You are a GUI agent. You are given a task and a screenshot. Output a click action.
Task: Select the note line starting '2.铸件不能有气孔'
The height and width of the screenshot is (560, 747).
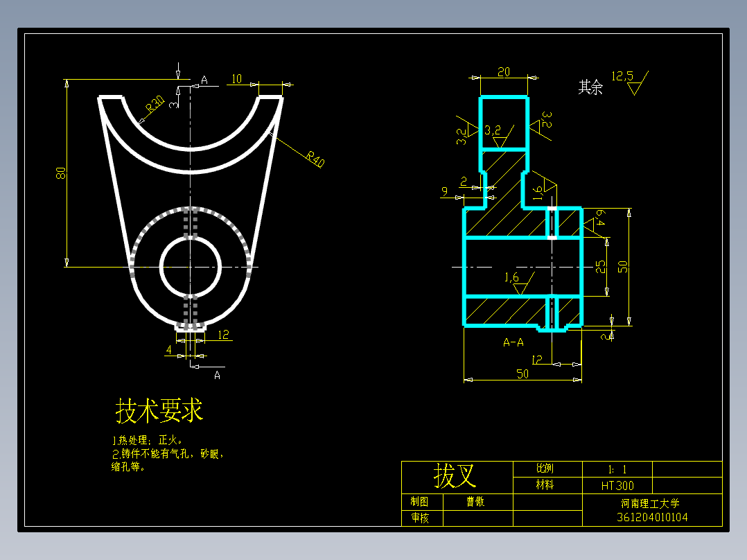(x=168, y=453)
